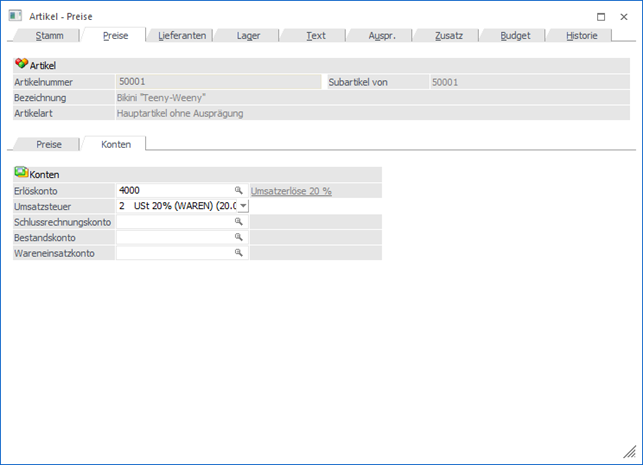Click the search icon in Erlöskonto field
Image resolution: width=643 pixels, height=465 pixels.
pos(239,189)
